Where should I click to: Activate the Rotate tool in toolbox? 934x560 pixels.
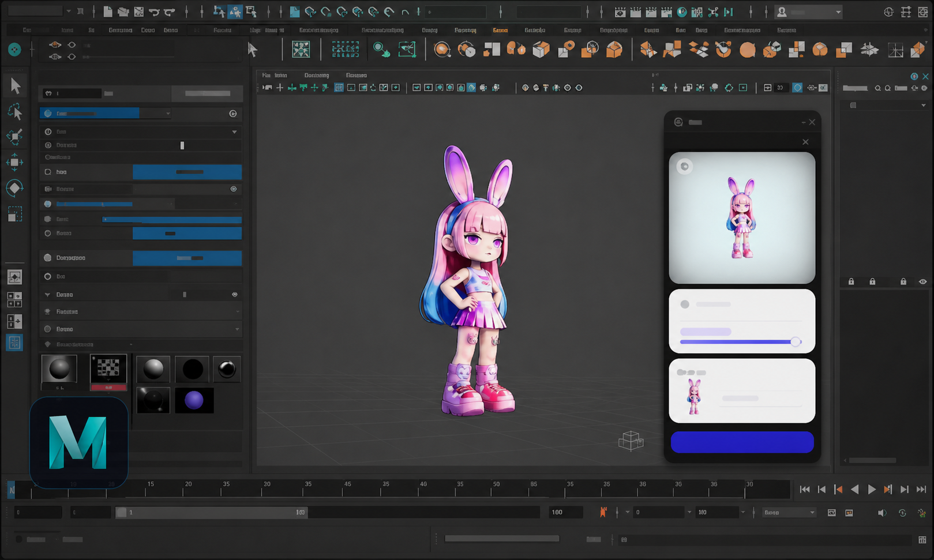pyautogui.click(x=14, y=188)
